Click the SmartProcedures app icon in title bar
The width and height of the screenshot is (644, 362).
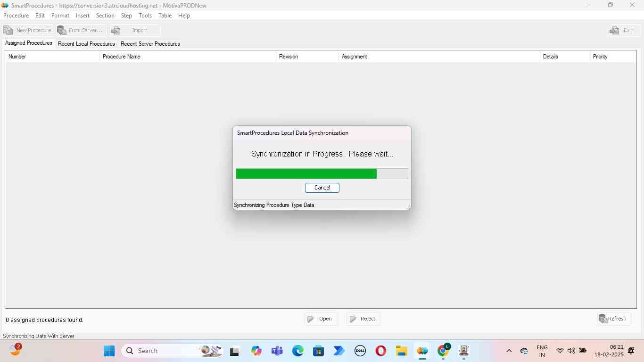tap(5, 5)
